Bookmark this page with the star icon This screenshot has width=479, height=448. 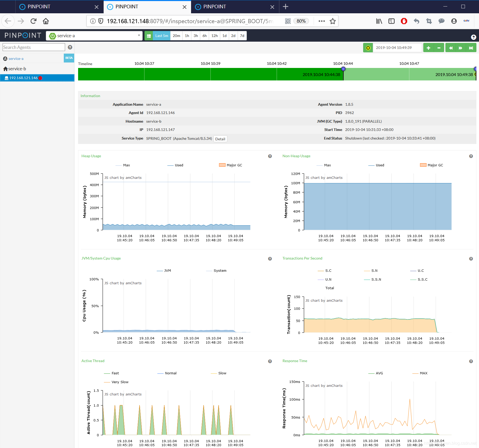[x=332, y=21]
